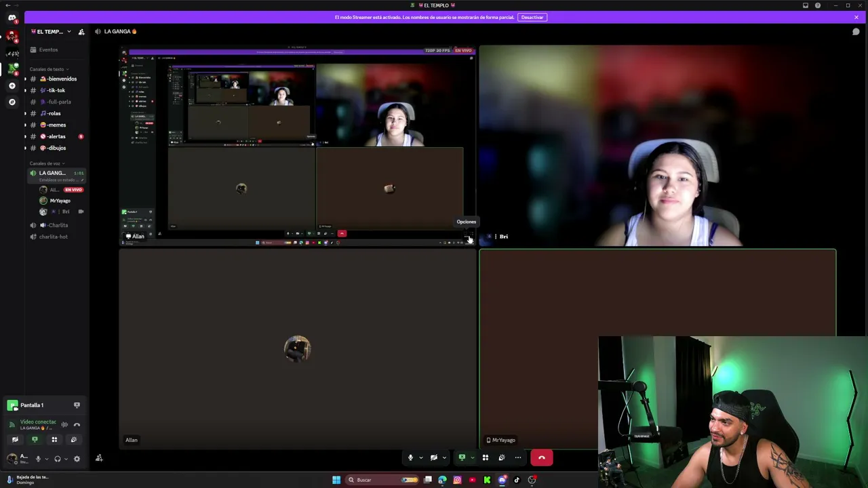The width and height of the screenshot is (868, 488).
Task: Open the third server in the server list
Action: pos(12,53)
